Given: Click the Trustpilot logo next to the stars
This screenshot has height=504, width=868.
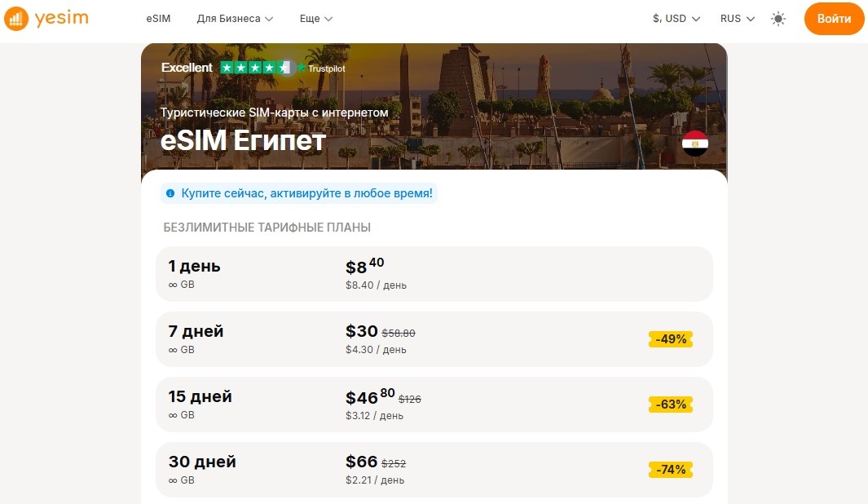Looking at the screenshot, I should (324, 69).
